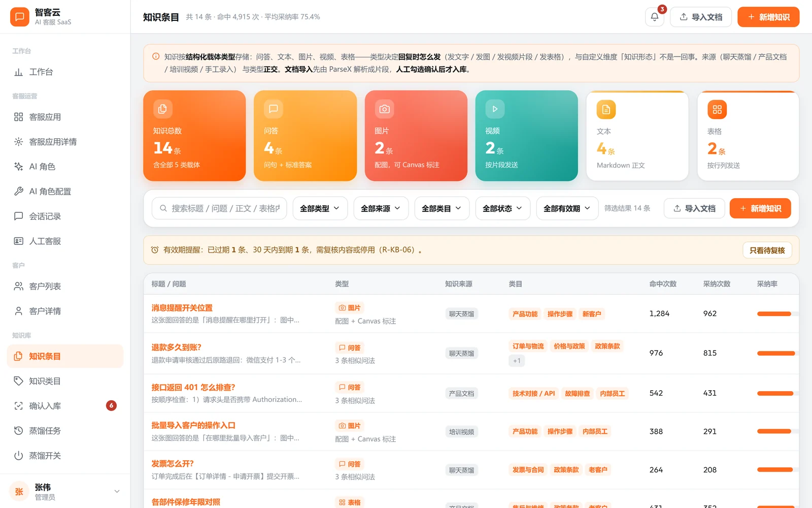Click the 问答 card chat icon
Viewport: 812px width, 508px height.
point(274,109)
